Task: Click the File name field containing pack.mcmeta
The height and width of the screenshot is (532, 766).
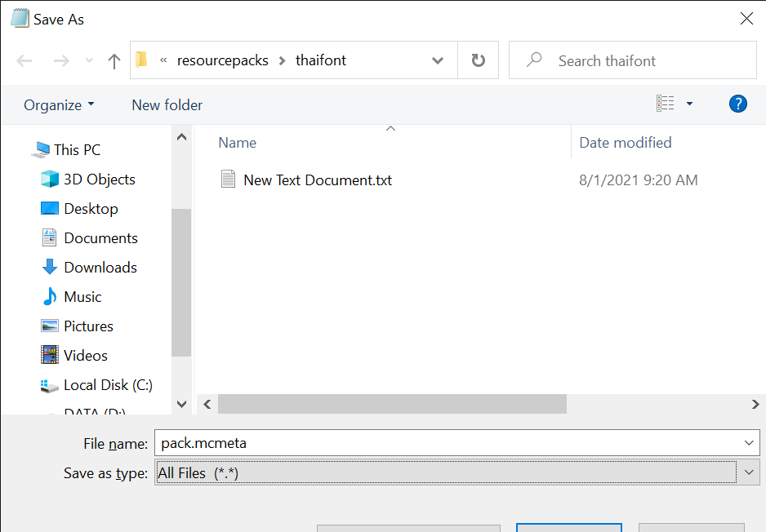Action: [x=447, y=443]
